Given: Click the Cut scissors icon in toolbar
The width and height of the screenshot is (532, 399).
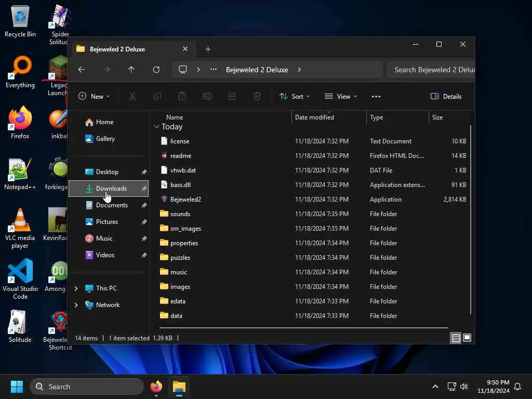Looking at the screenshot, I should 132,96.
